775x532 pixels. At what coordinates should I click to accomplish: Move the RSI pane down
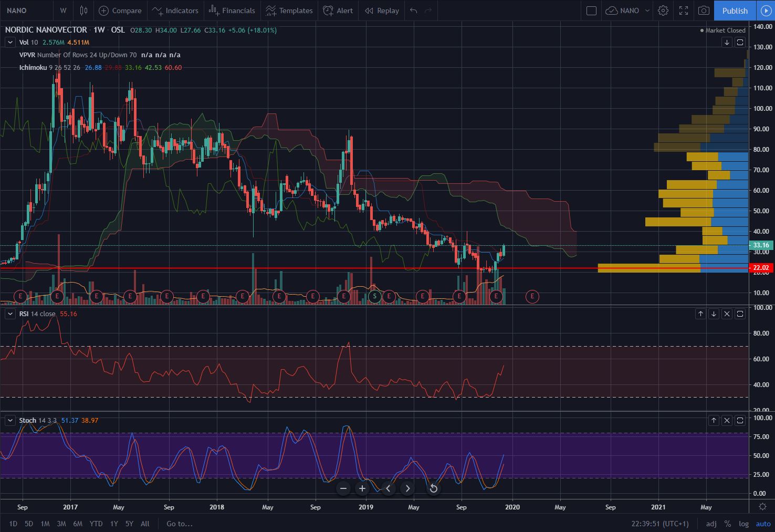pyautogui.click(x=714, y=314)
